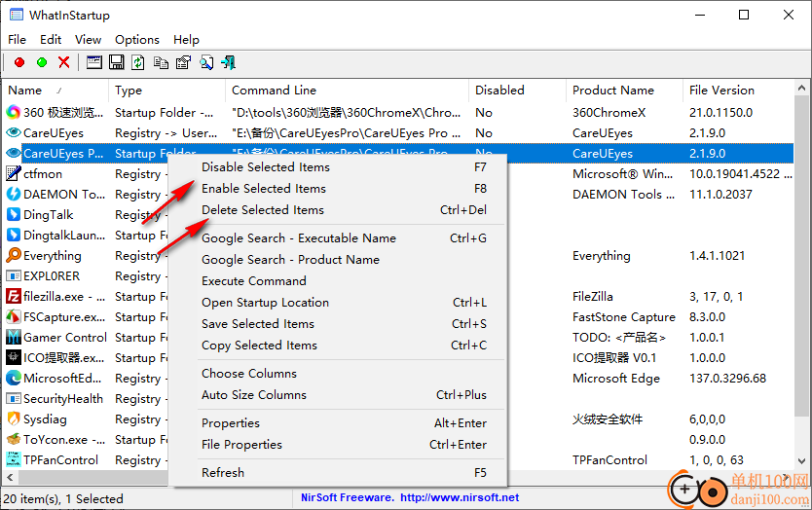Click the red Disable Selected Items toolbar icon

pyautogui.click(x=19, y=62)
